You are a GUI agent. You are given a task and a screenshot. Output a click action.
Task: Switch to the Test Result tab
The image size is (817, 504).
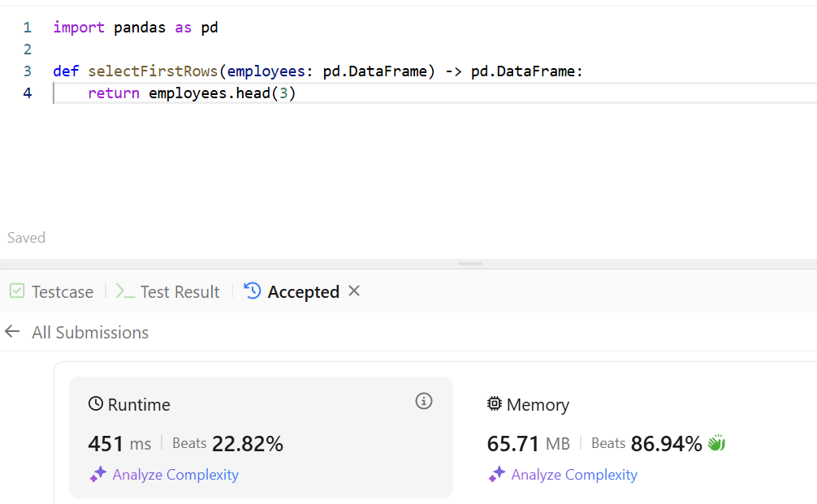click(x=168, y=291)
